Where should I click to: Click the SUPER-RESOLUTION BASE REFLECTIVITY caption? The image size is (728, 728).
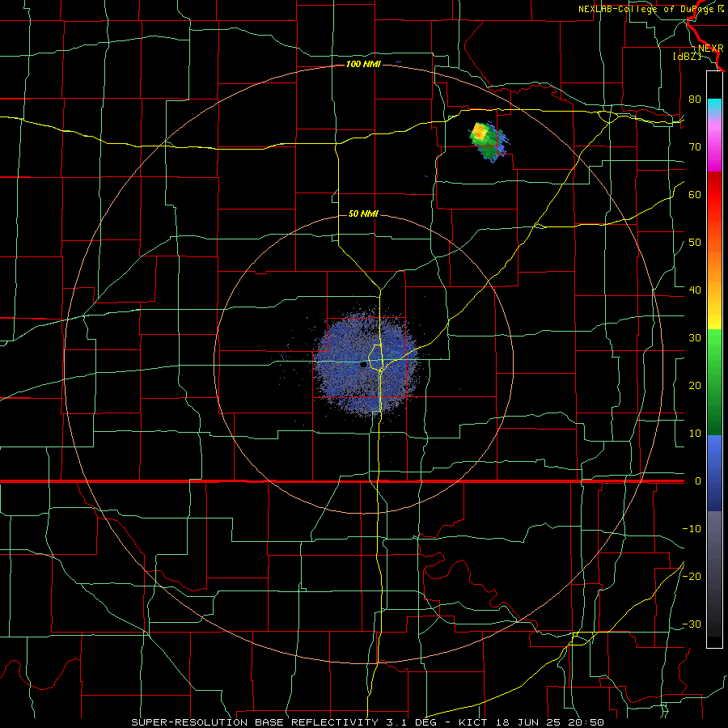tap(255, 722)
